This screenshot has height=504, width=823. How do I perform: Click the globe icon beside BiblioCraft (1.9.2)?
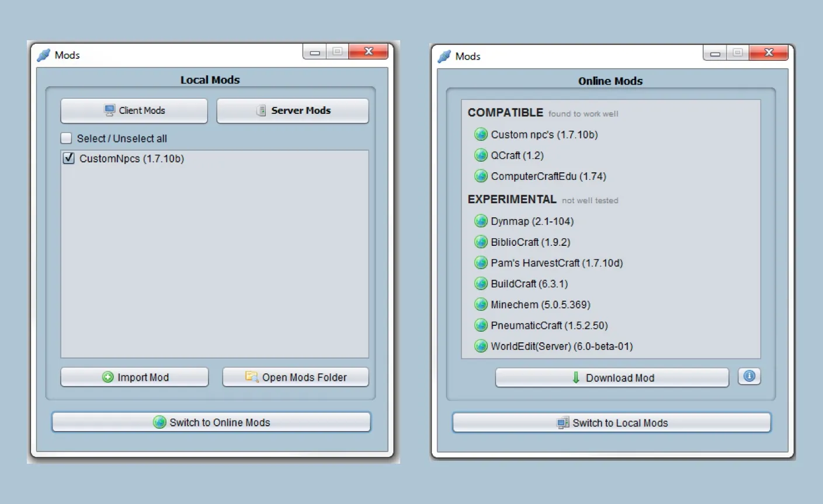coord(481,242)
